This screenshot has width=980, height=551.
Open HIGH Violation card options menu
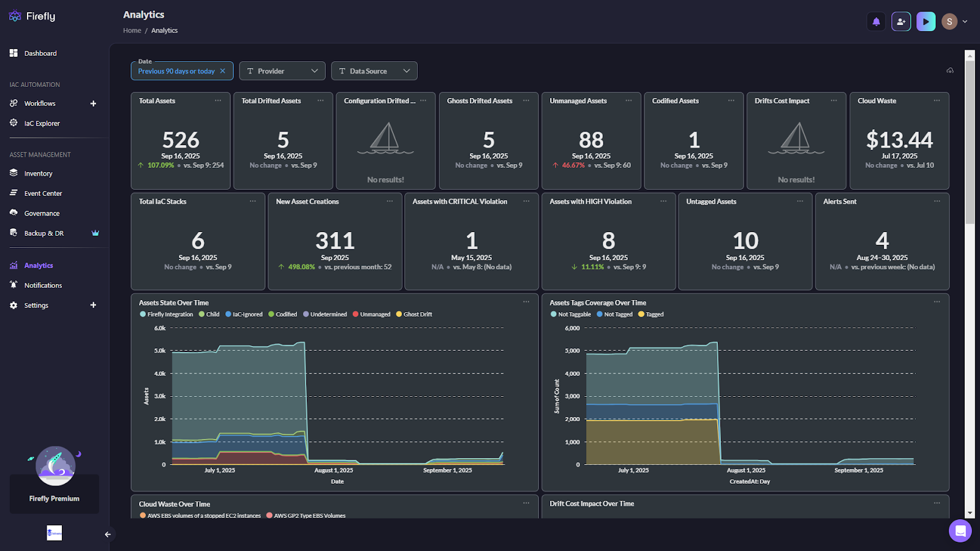point(663,201)
